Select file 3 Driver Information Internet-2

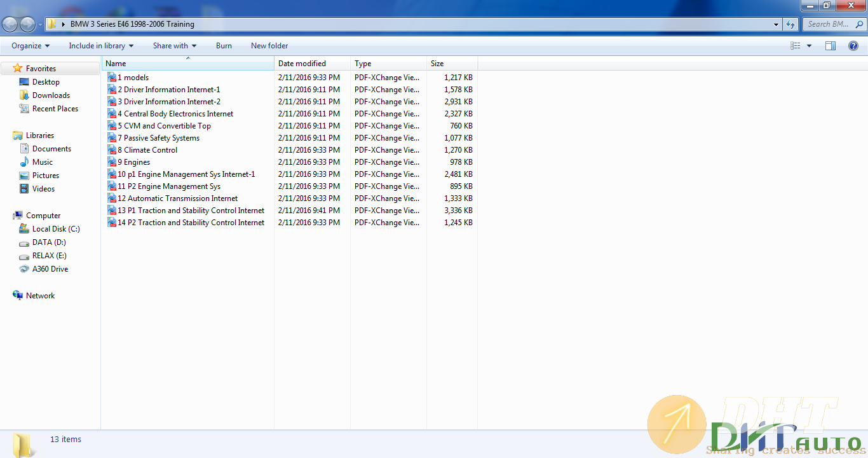point(168,102)
